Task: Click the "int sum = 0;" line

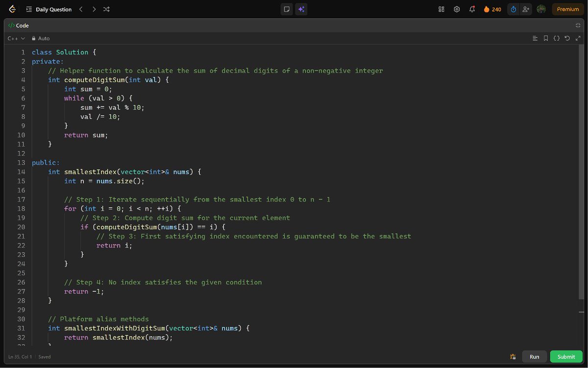Action: point(88,89)
